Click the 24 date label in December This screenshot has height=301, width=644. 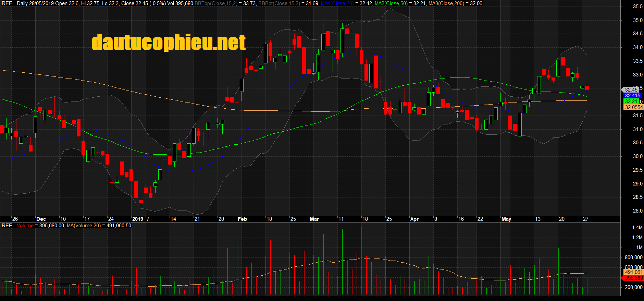(x=111, y=219)
